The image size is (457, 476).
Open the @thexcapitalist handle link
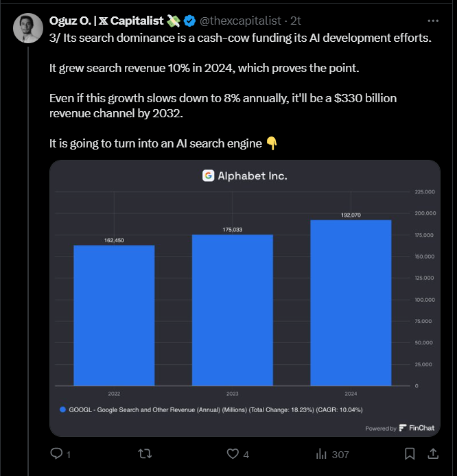[240, 21]
